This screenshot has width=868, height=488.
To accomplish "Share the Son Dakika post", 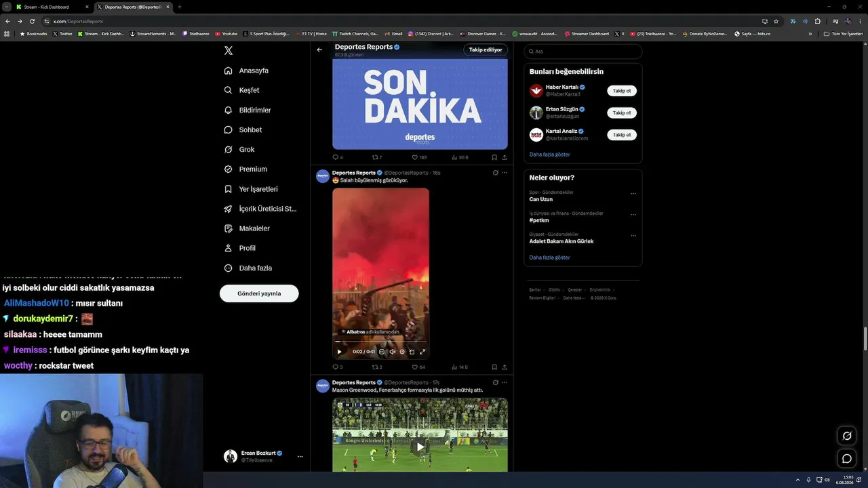I will (x=505, y=157).
